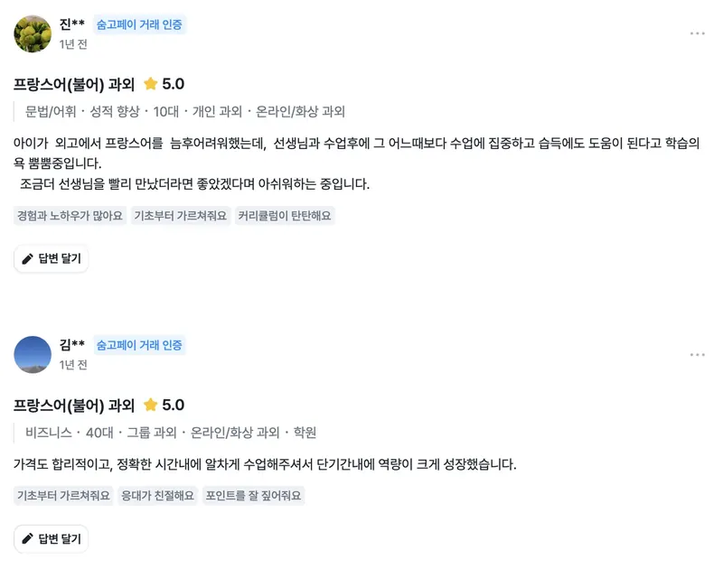The height and width of the screenshot is (588, 723).
Task: Select the 숨고페이 거래 인증 badge next to 진**
Action: [x=139, y=24]
